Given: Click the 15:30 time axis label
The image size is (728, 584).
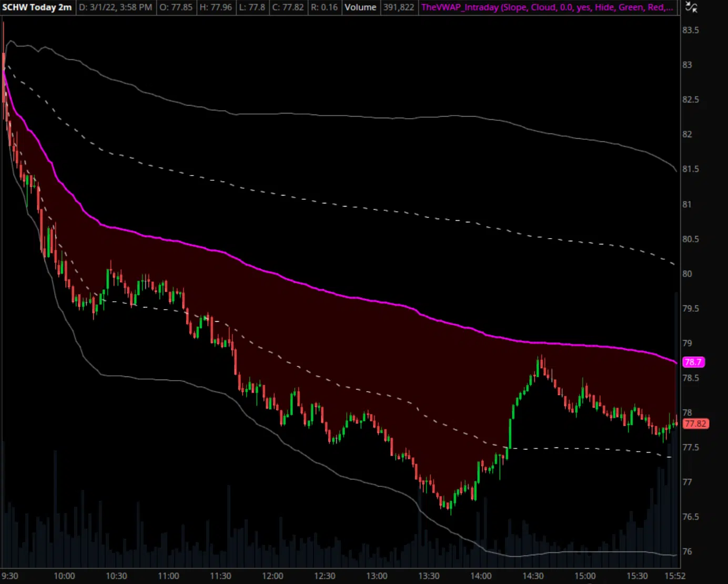Looking at the screenshot, I should coord(637,576).
